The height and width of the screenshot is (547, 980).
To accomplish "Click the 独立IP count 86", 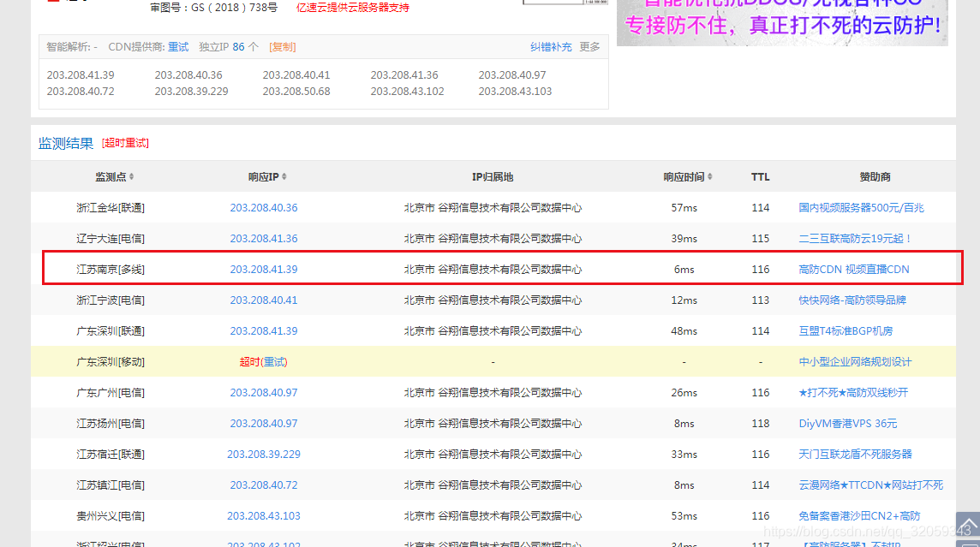I will [238, 47].
